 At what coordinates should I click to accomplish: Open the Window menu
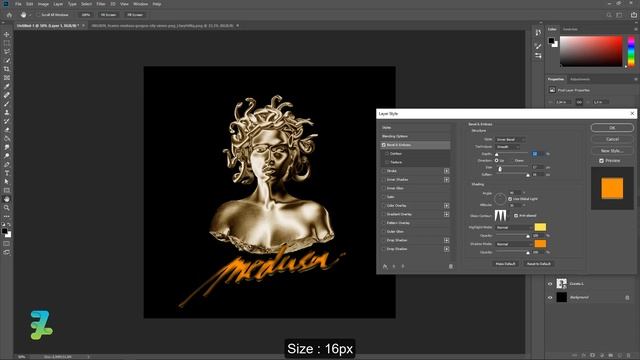(x=140, y=4)
